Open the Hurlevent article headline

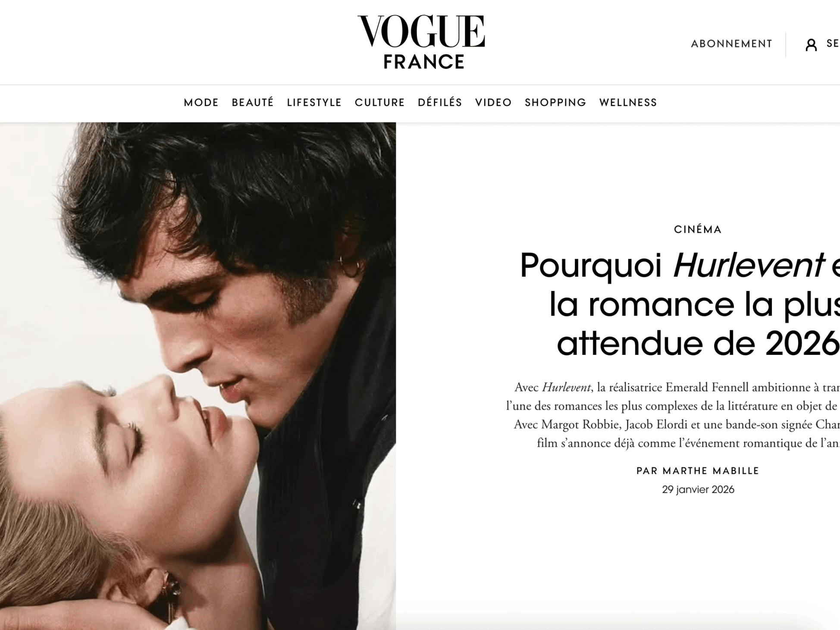(680, 304)
